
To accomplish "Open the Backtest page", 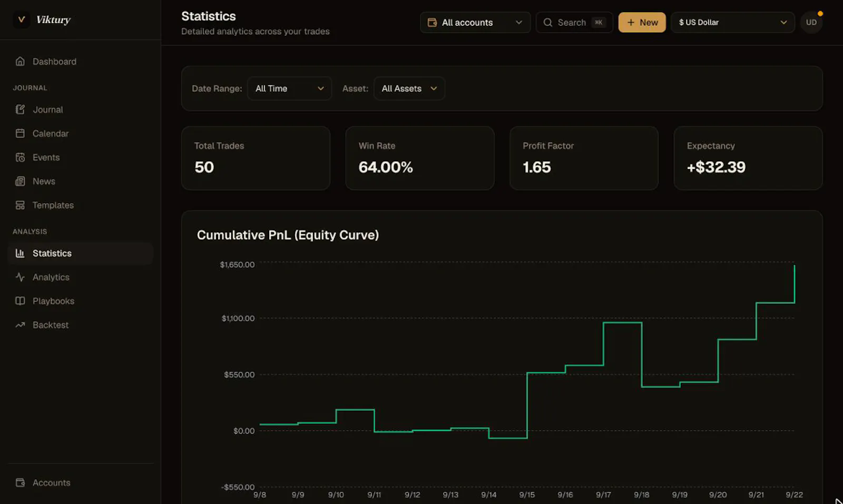I will click(81, 325).
